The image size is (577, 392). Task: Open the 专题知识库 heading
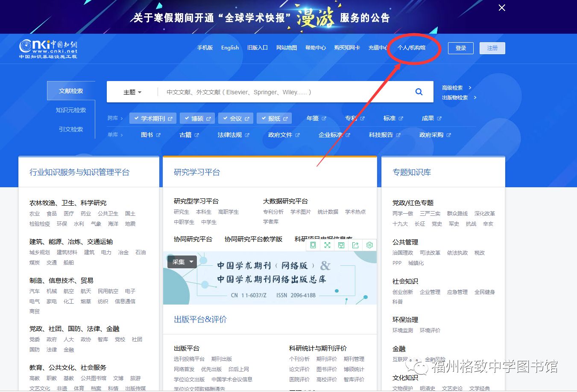pos(412,172)
